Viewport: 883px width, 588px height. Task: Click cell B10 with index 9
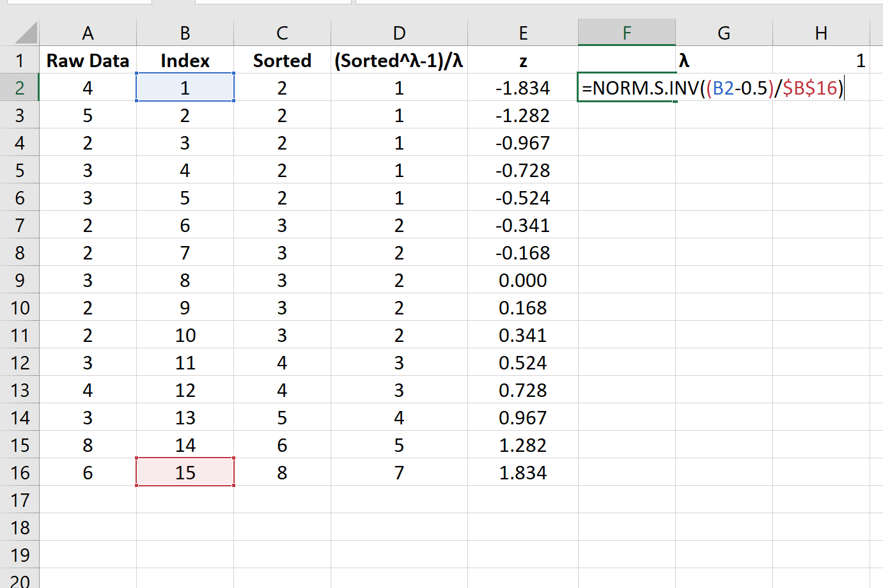coord(185,307)
